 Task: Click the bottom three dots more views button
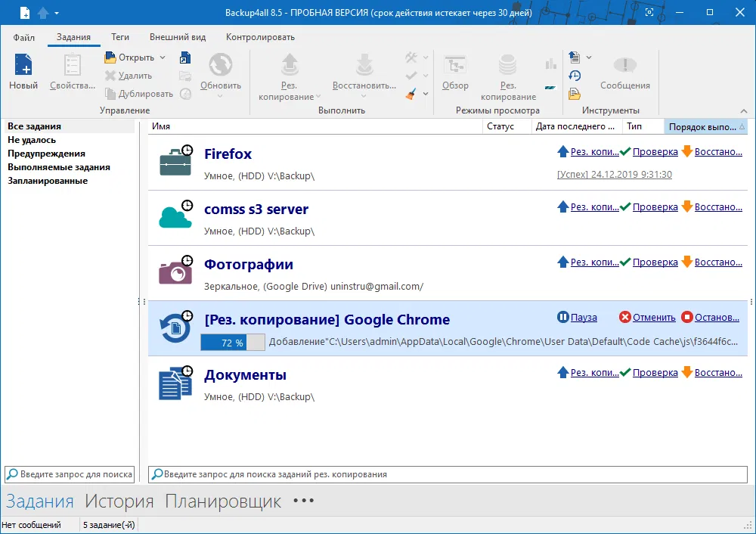point(304,501)
